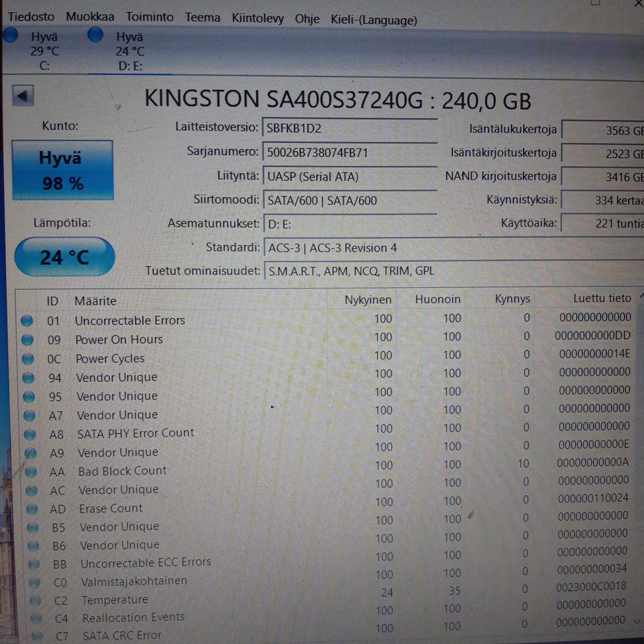Image resolution: width=644 pixels, height=644 pixels.
Task: Open the Tiedosto menu
Action: [32, 17]
